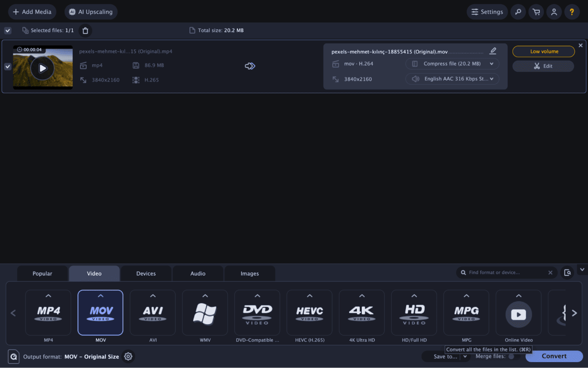Click the Low volume warning button
588x368 pixels.
tap(543, 51)
